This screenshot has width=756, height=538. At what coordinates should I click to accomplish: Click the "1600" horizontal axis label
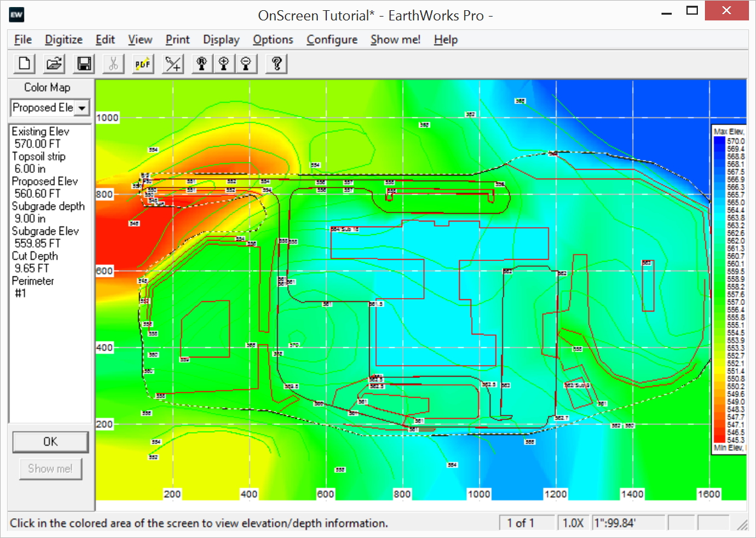click(x=709, y=494)
